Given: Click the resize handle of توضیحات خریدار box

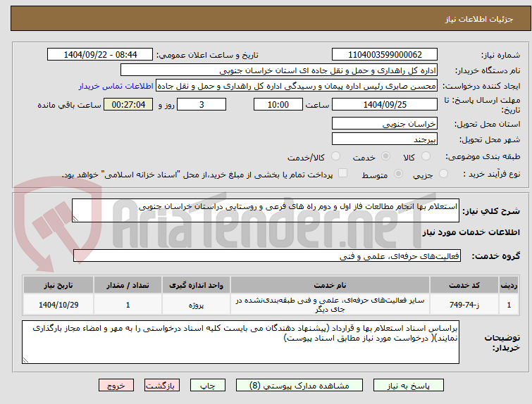Looking at the screenshot, I should click(25, 360).
